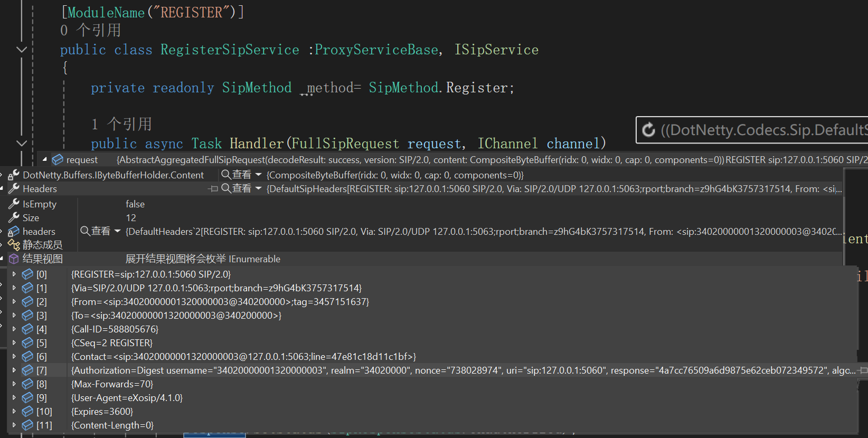The width and height of the screenshot is (868, 438).
Task: Click the purple cube icon for 结果视图
Action: 14,259
